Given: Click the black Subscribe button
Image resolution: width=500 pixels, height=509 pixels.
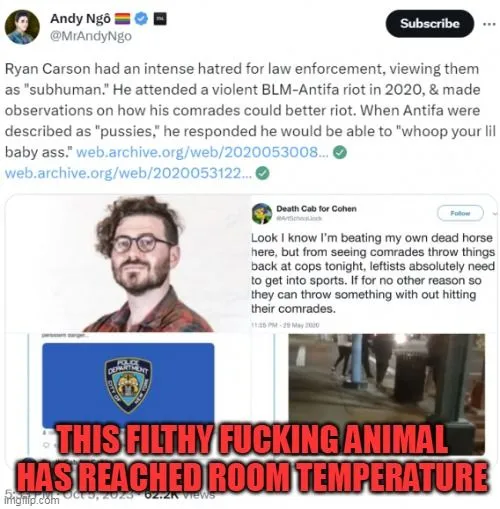Looking at the screenshot, I should pyautogui.click(x=430, y=23).
